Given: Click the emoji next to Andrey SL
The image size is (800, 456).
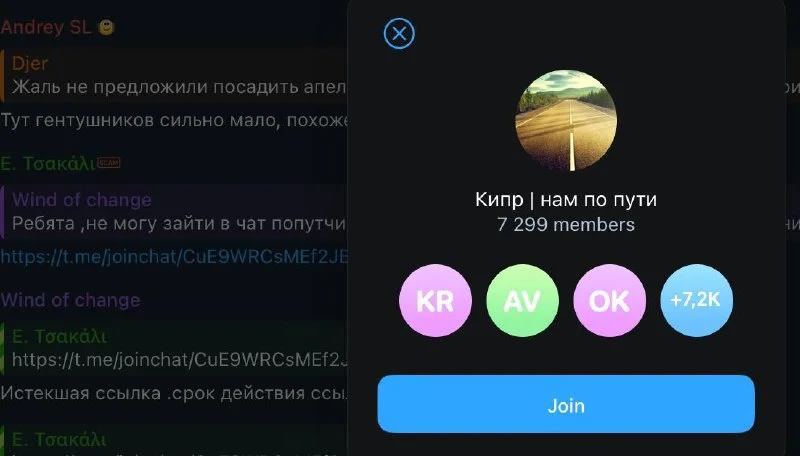Looking at the screenshot, I should pyautogui.click(x=106, y=27).
